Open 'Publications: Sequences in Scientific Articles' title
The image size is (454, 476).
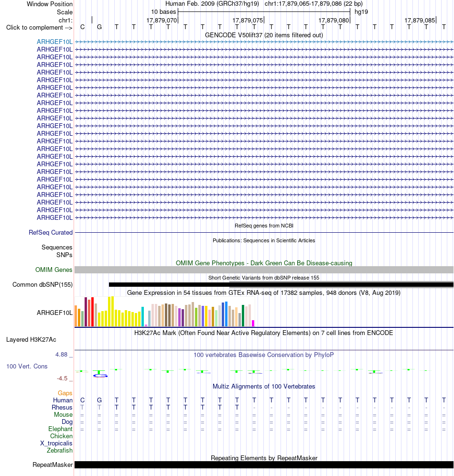click(264, 240)
